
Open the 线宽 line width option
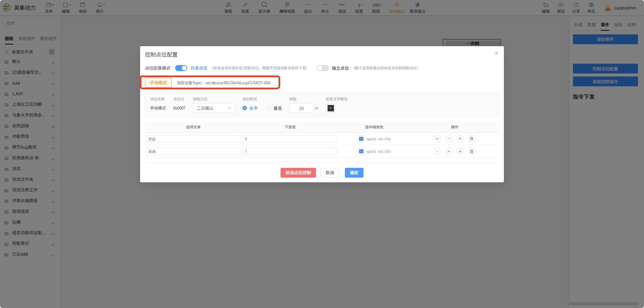(359, 8)
